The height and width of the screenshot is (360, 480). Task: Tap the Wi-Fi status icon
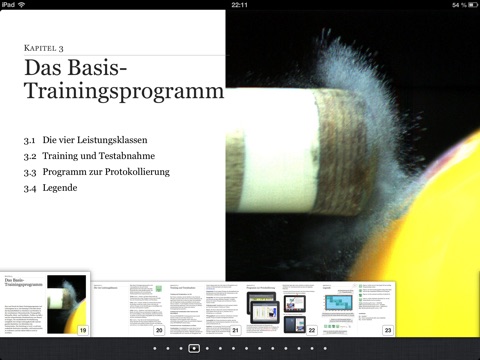[22, 5]
